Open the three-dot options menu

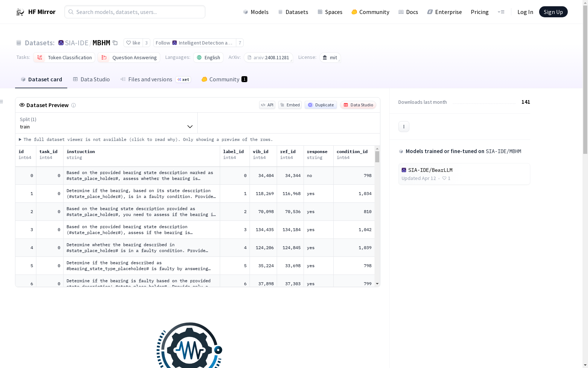coord(404,127)
